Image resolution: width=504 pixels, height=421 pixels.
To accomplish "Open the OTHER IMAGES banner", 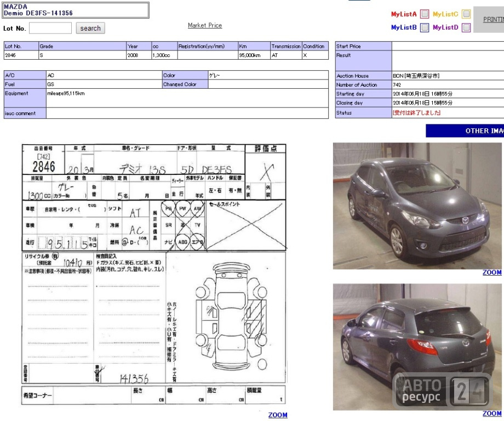I will [x=465, y=131].
